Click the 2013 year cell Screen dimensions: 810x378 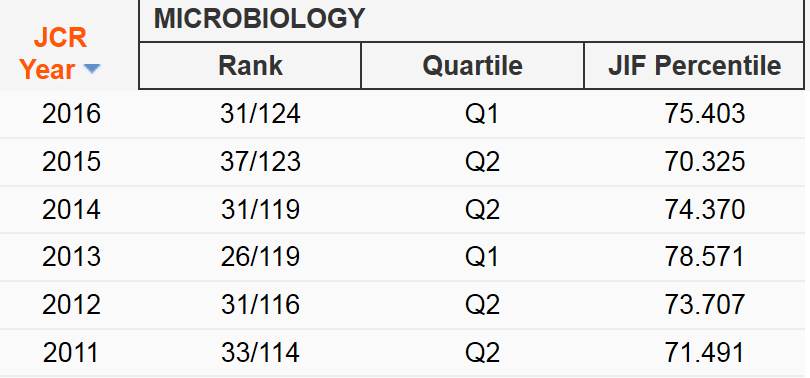pos(71,257)
